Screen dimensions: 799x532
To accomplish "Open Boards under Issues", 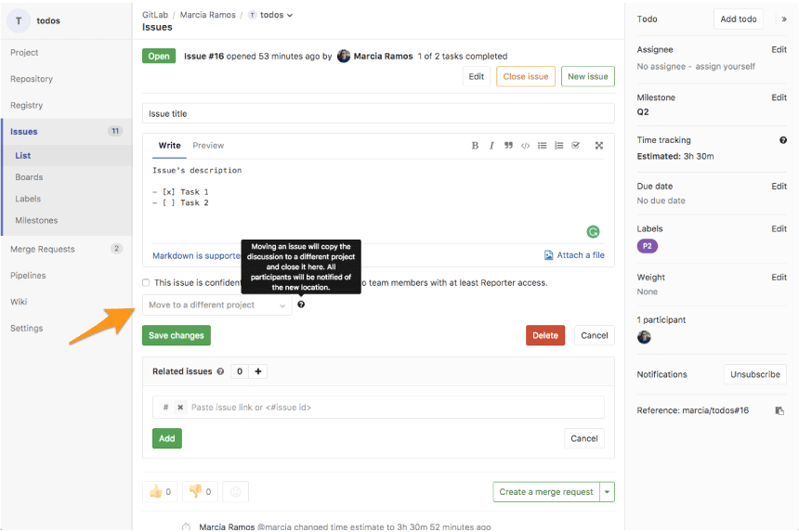I will [x=29, y=177].
